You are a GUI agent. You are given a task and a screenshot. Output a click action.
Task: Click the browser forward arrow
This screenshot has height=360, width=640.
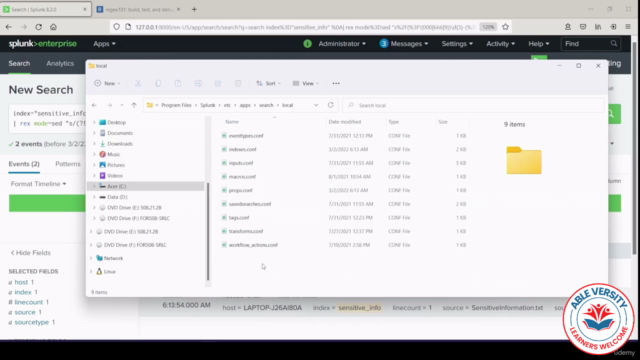coord(24,27)
